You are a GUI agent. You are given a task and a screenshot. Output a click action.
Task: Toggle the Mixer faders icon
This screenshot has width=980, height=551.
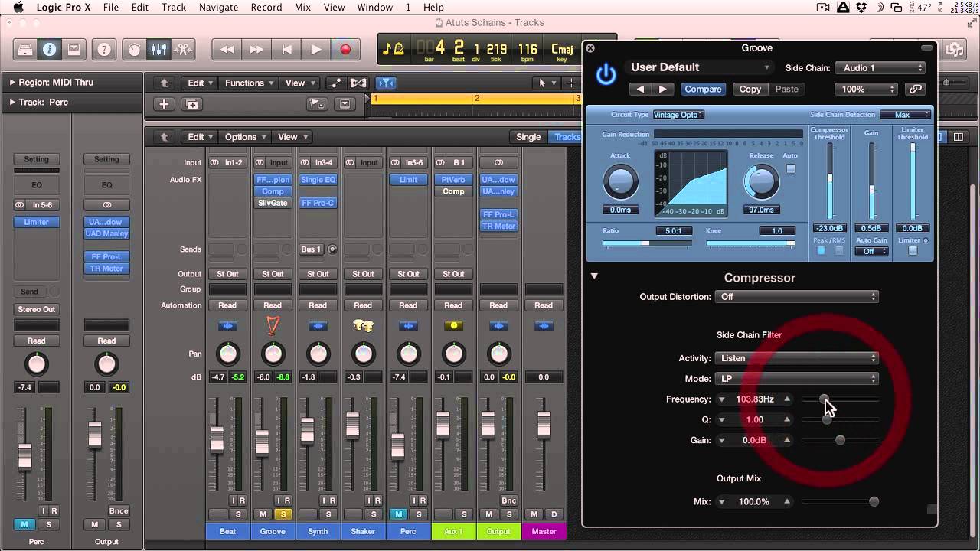[x=159, y=50]
